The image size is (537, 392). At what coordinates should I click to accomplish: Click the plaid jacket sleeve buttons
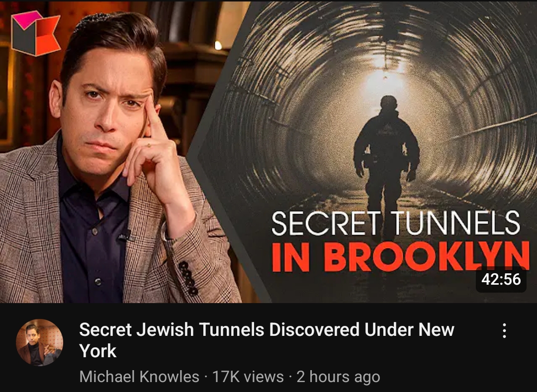(189, 278)
